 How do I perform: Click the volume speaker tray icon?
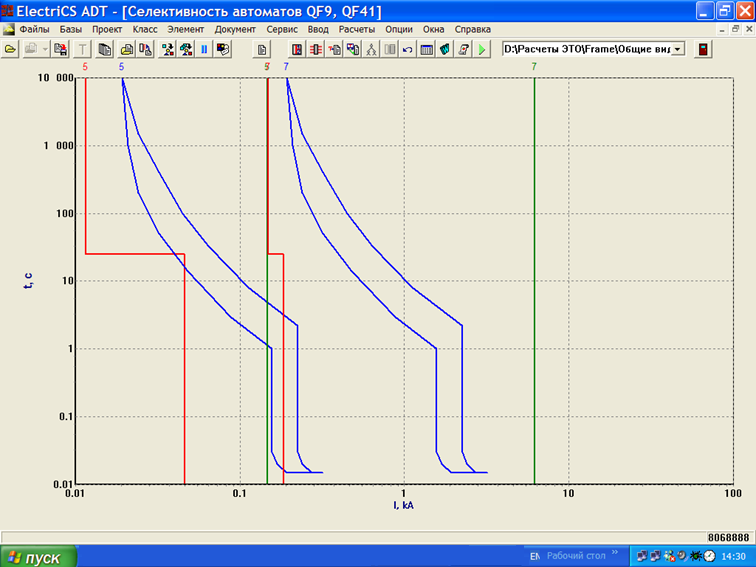tap(682, 556)
